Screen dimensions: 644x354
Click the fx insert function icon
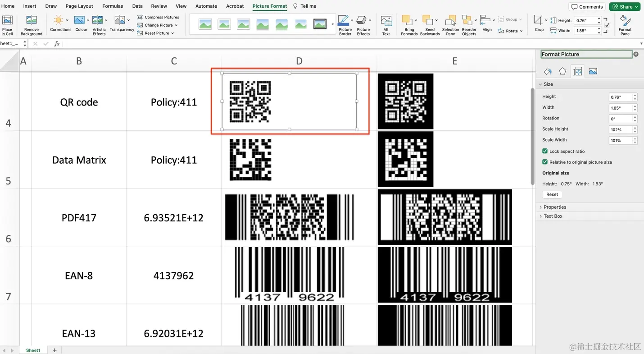57,44
